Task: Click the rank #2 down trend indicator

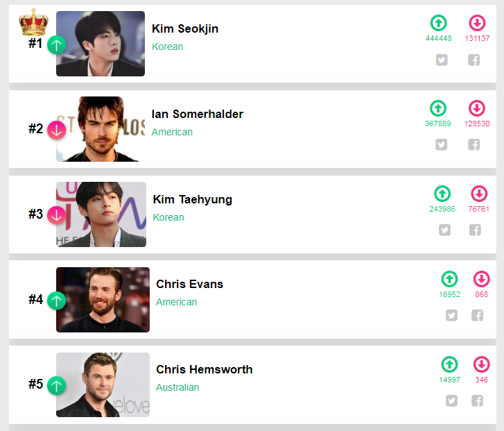Action: (57, 130)
